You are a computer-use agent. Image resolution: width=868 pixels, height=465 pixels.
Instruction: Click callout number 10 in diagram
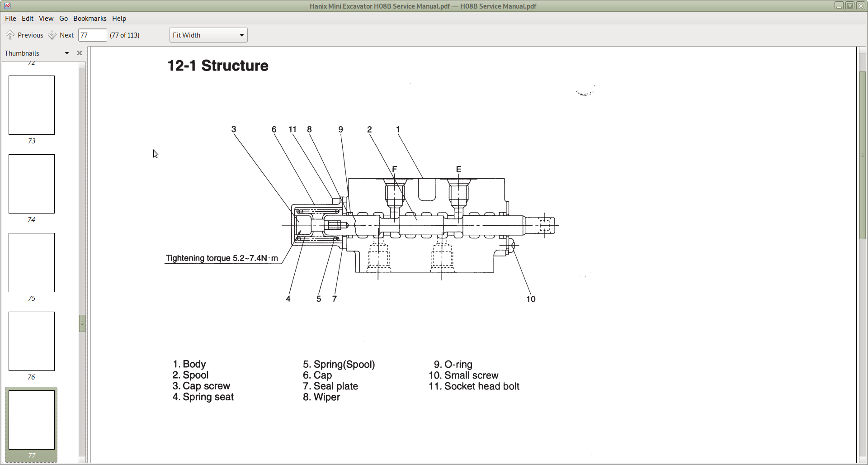(531, 299)
